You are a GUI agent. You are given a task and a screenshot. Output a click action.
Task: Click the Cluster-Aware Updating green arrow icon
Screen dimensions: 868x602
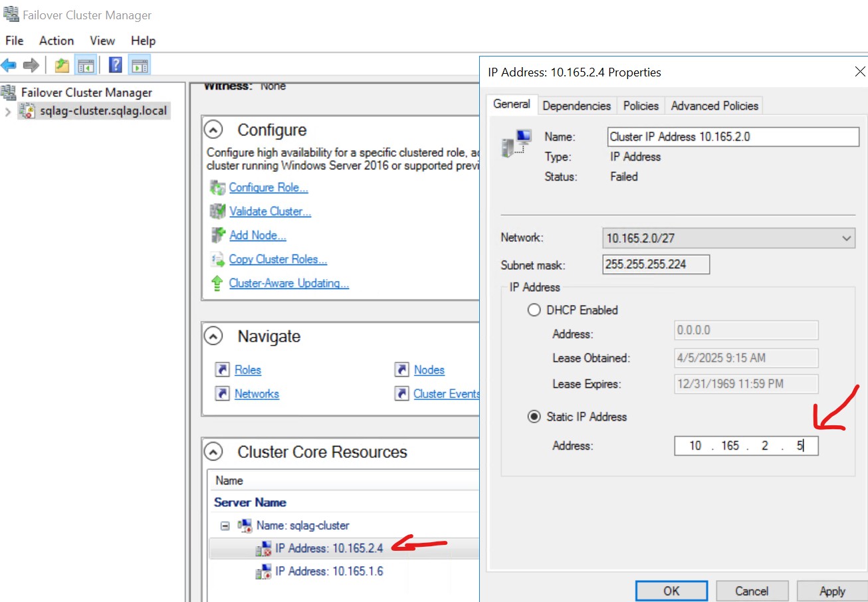click(x=217, y=283)
